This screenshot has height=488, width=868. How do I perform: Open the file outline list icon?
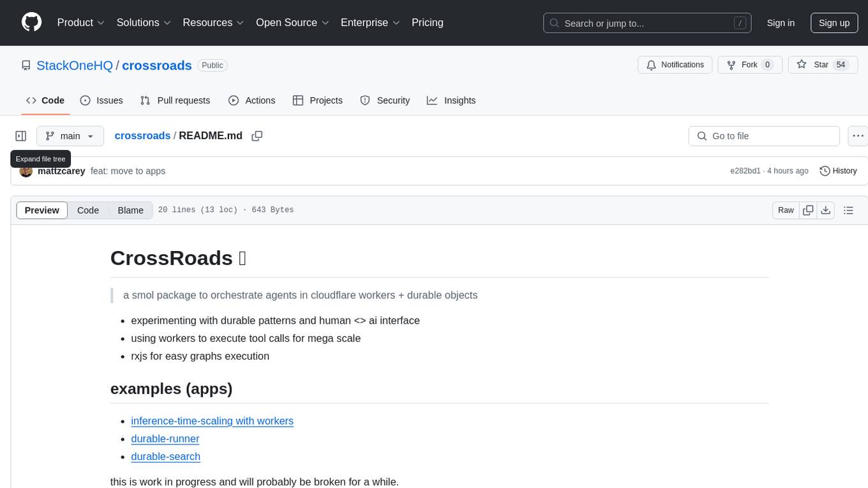click(848, 210)
